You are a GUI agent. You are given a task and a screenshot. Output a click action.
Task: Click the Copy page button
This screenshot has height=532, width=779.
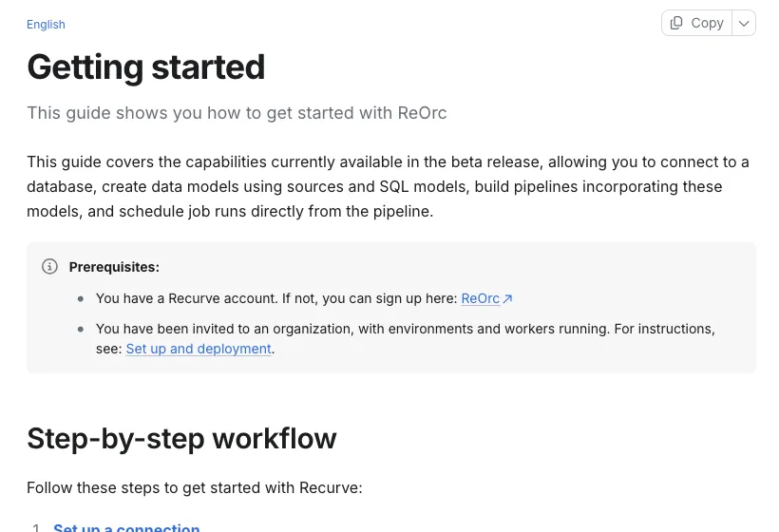[696, 23]
